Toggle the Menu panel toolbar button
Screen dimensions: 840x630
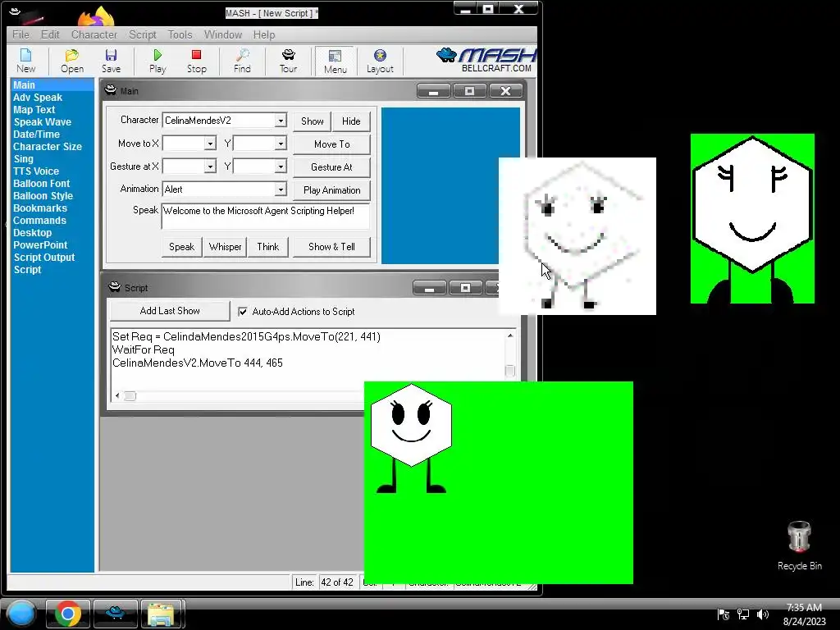click(x=336, y=61)
